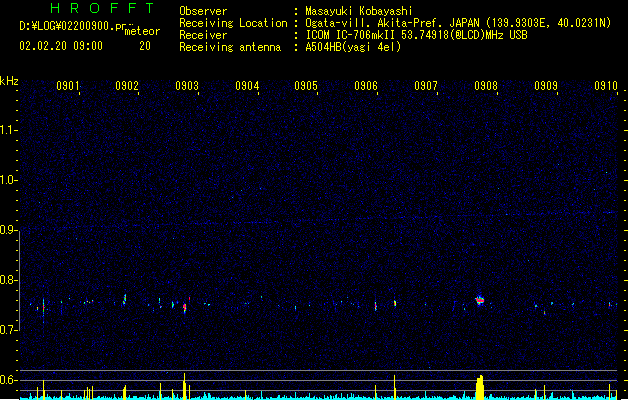The image size is (629, 400).
Task: Click the 1.1 kHz frequency label
Action: (x=8, y=130)
